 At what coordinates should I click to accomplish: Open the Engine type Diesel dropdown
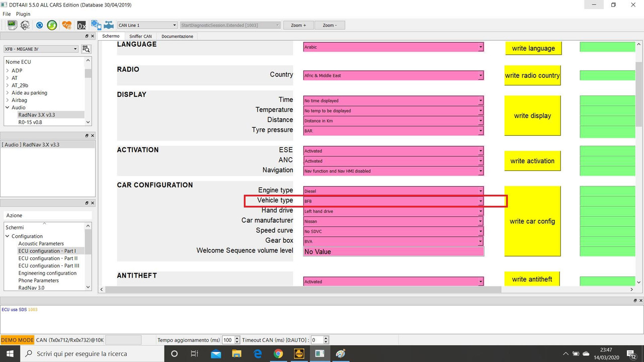(x=393, y=191)
